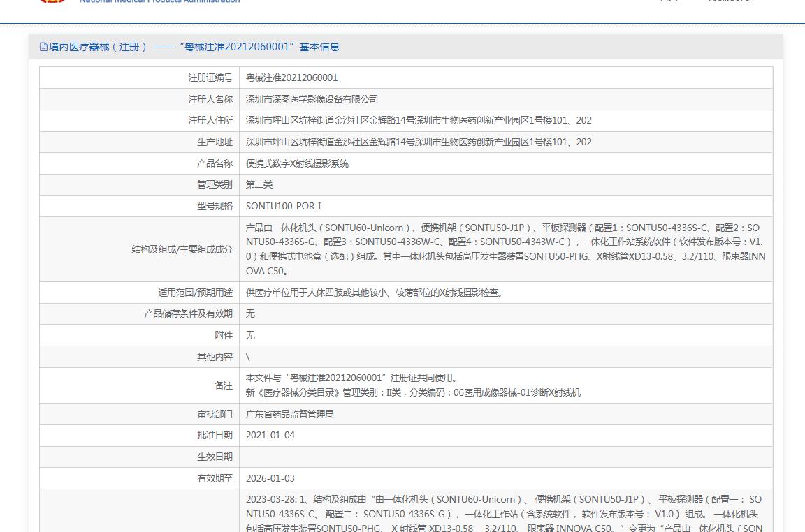This screenshot has width=805, height=532.
Task: Select value 无 in 附件 row
Action: coord(250,335)
